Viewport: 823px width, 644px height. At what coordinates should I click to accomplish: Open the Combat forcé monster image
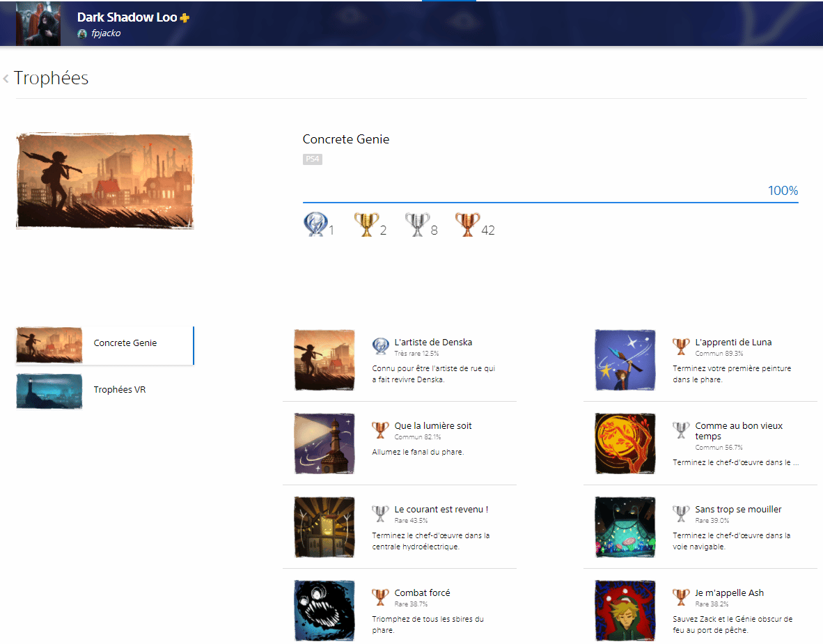(x=324, y=611)
